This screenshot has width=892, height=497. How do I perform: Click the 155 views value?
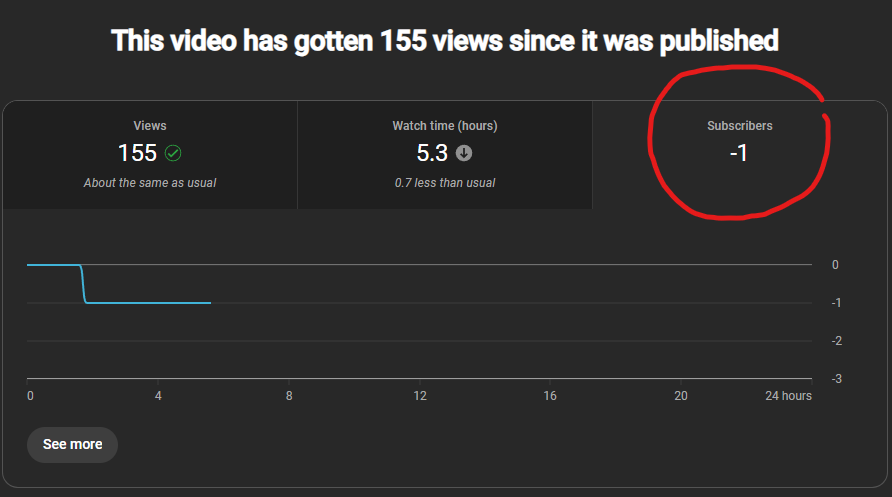(137, 153)
